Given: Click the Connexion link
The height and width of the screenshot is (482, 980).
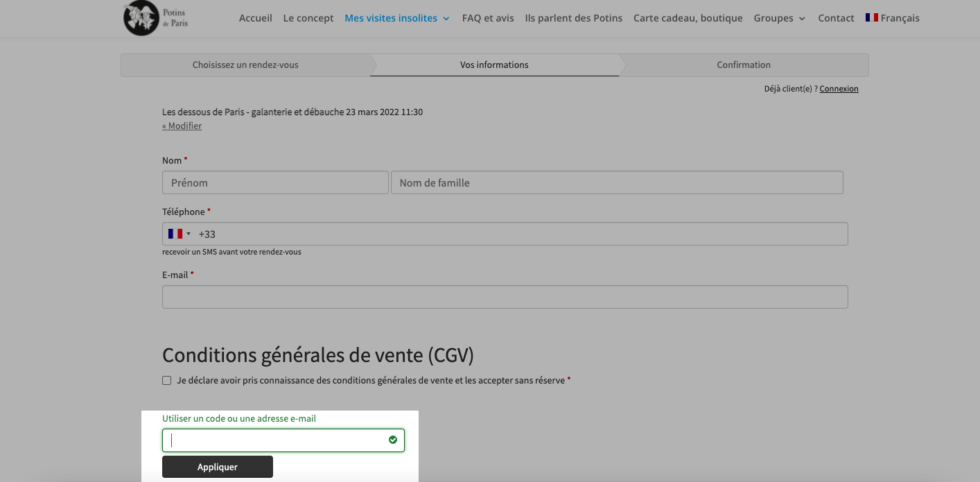Looking at the screenshot, I should pyautogui.click(x=839, y=89).
